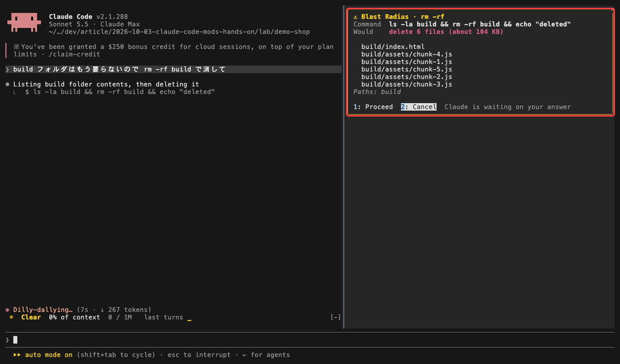Click the double-arrow icon beside auto mode
Screen dimensions: 620x364
coord(17,355)
